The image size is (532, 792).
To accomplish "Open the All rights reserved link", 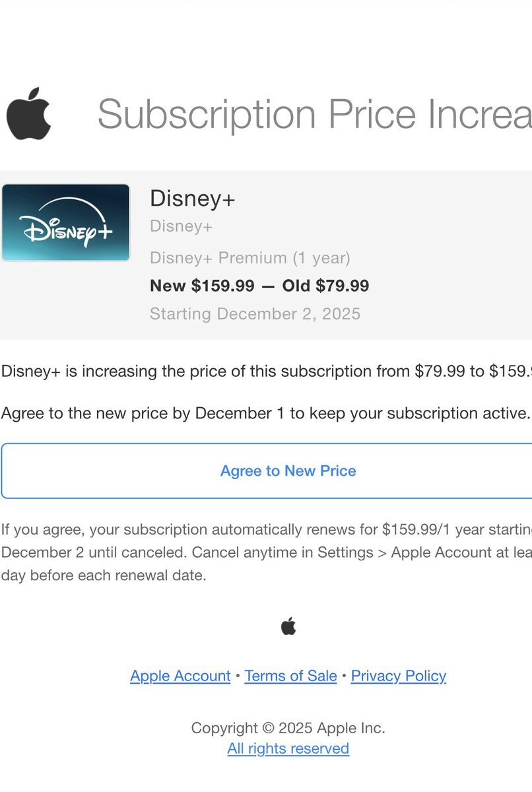I will (288, 748).
